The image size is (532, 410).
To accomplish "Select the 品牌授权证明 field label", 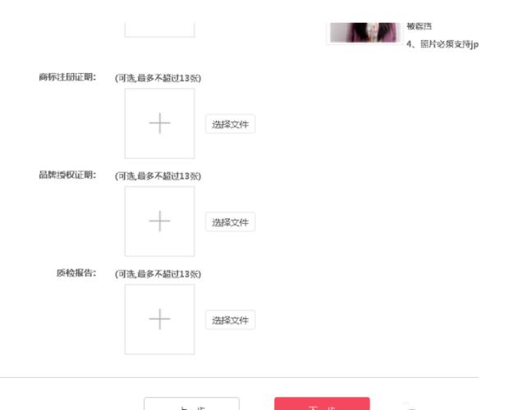I will tap(67, 175).
